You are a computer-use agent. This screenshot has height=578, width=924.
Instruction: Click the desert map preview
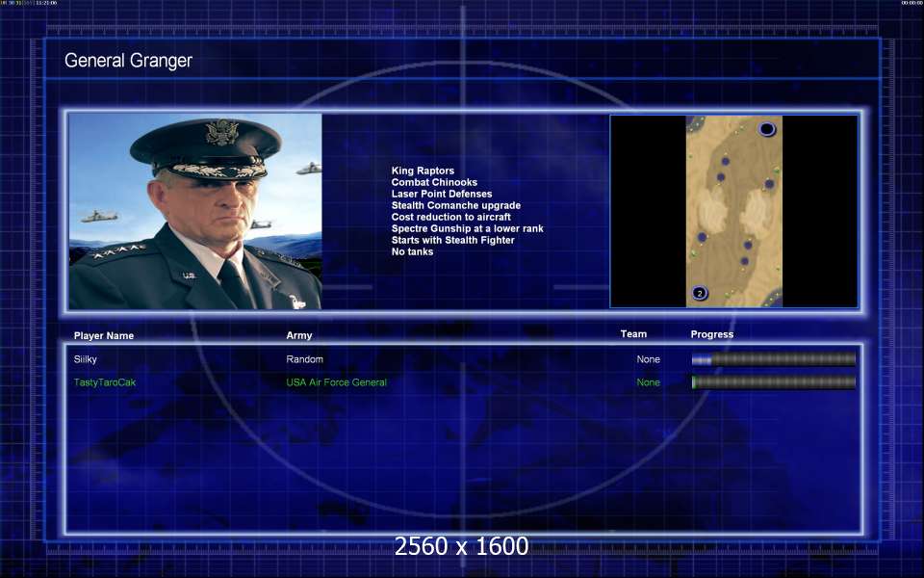[x=733, y=211]
